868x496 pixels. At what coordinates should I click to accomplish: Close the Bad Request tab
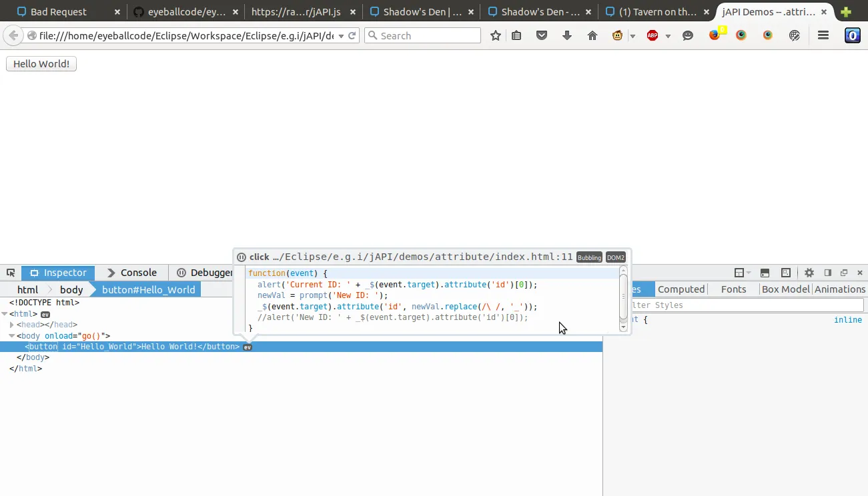tap(117, 12)
